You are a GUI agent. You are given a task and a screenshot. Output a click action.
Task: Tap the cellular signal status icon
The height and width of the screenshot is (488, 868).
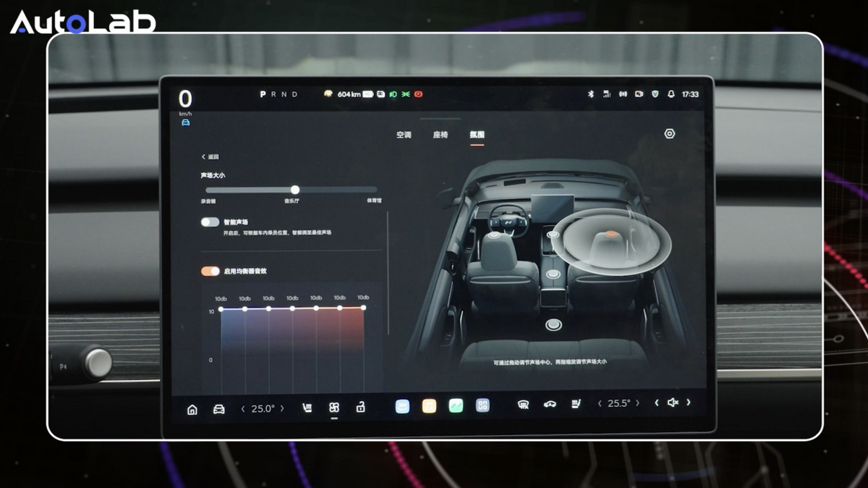coord(606,94)
